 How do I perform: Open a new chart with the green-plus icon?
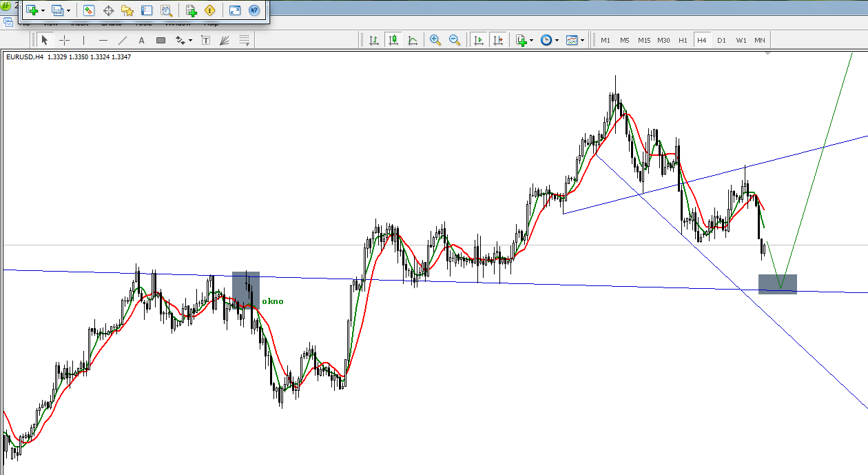pos(31,10)
